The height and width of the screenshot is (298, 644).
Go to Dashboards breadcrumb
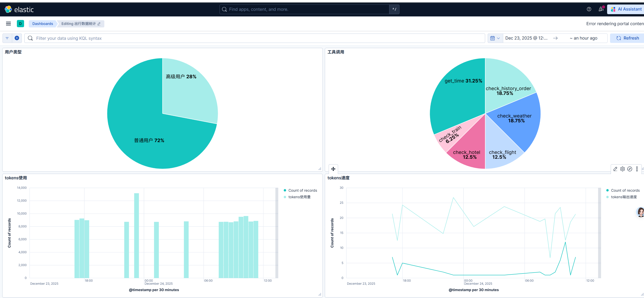[x=43, y=23]
